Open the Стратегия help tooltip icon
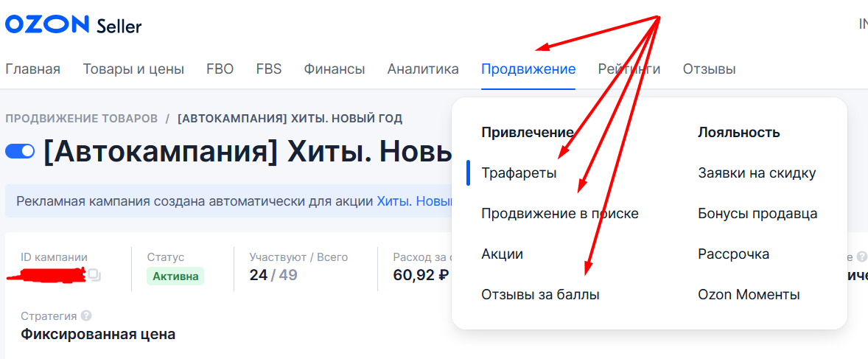868x359 pixels. pos(85,316)
